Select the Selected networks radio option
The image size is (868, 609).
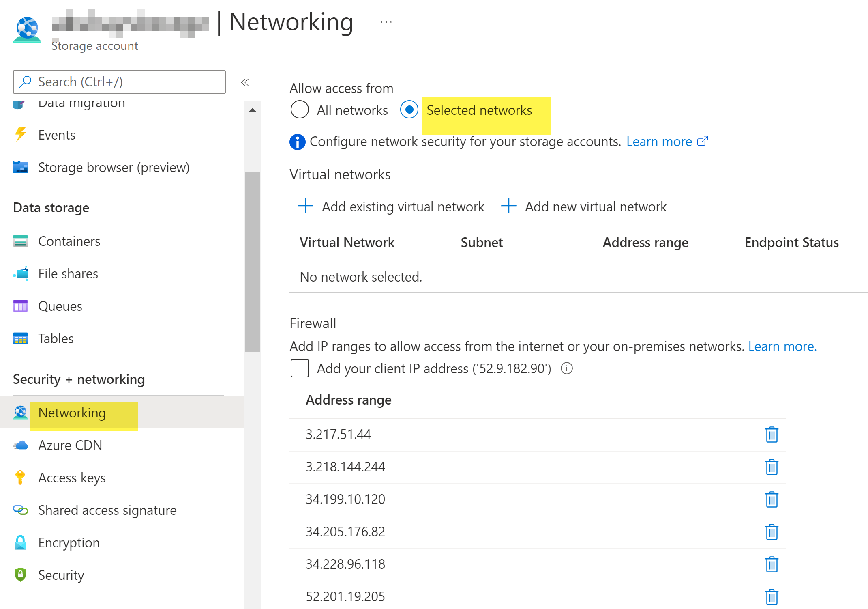tap(409, 110)
